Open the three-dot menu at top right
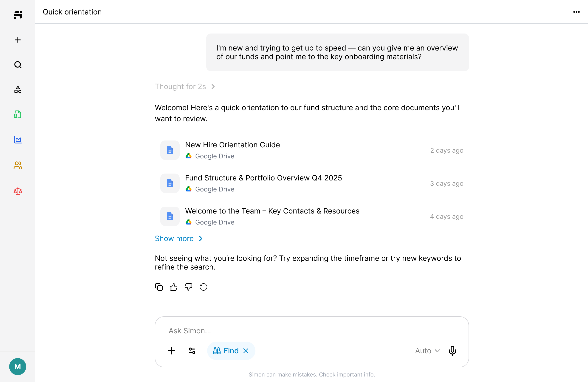Viewport: 588px width, 382px height. (577, 12)
